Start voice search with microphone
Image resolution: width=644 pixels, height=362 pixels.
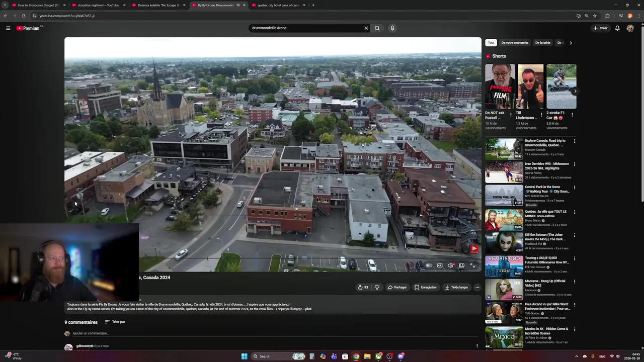pyautogui.click(x=392, y=28)
